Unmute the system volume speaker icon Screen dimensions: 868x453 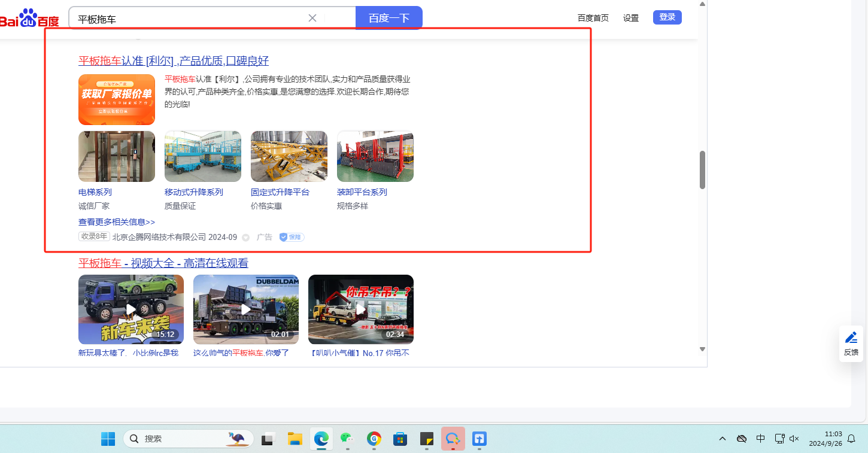(794, 439)
